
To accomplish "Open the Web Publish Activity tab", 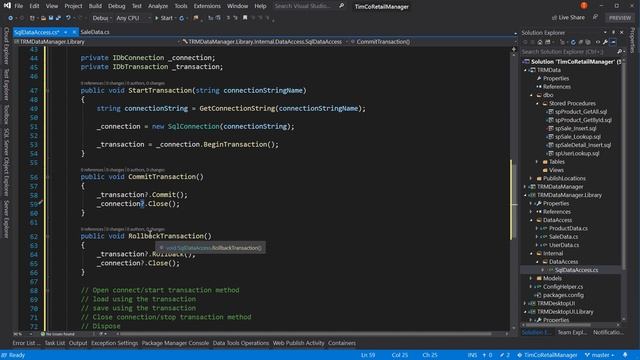I will tap(298, 343).
